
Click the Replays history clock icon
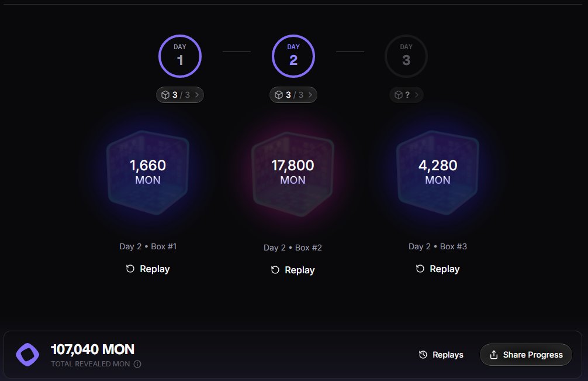point(423,355)
